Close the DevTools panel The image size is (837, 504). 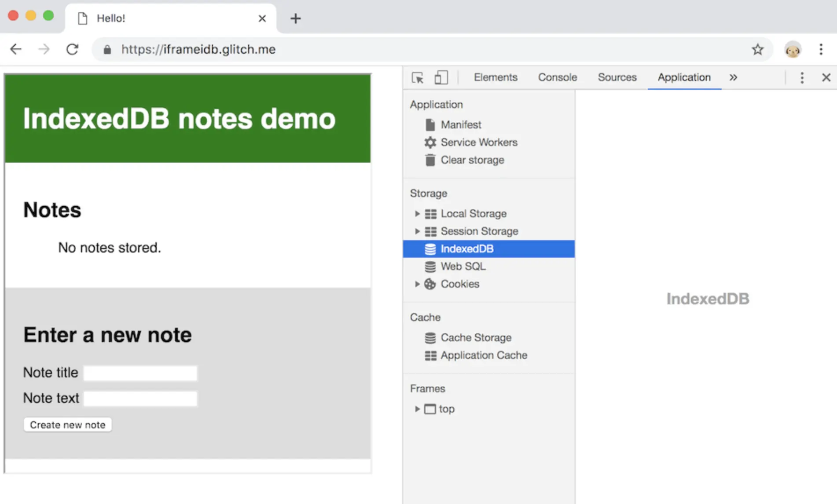[826, 77]
